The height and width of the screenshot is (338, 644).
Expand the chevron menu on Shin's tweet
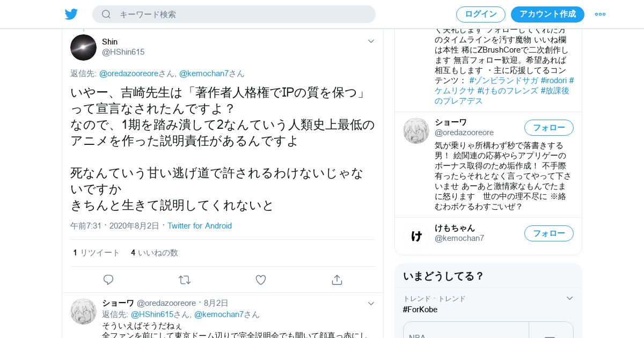pyautogui.click(x=371, y=41)
